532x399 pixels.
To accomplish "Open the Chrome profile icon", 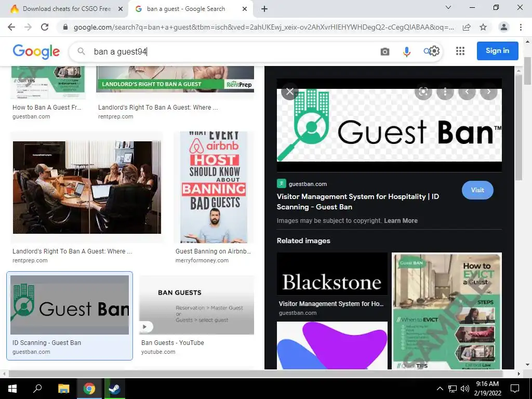I will click(504, 27).
